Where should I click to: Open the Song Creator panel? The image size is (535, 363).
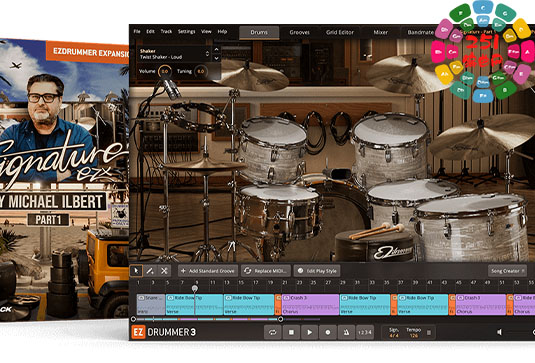507,271
